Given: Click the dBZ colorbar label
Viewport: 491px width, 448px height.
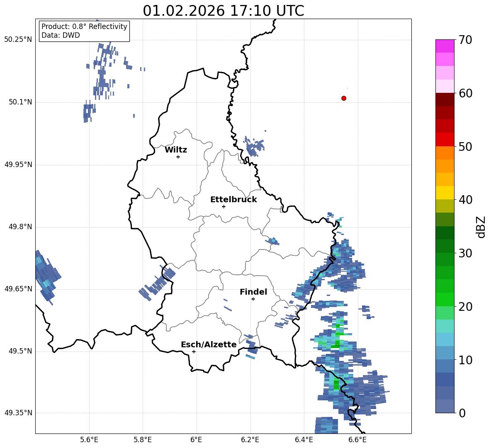Looking at the screenshot, I should tap(481, 227).
